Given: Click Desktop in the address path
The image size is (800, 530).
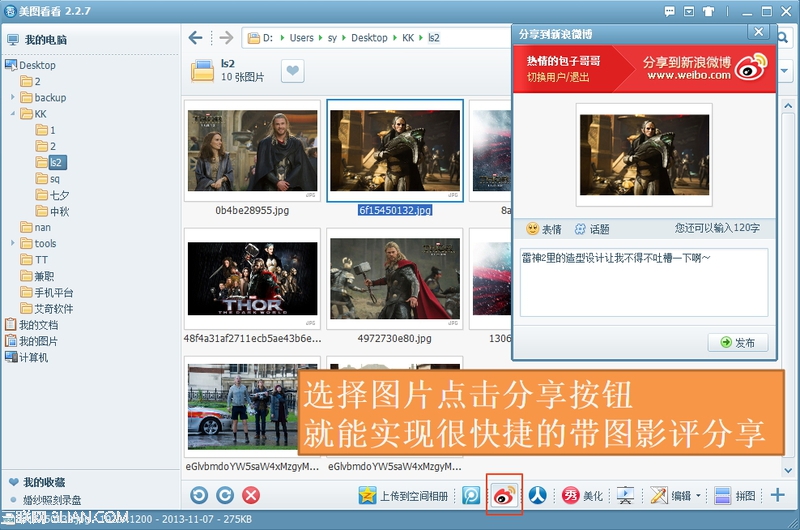Looking at the screenshot, I should point(369,37).
